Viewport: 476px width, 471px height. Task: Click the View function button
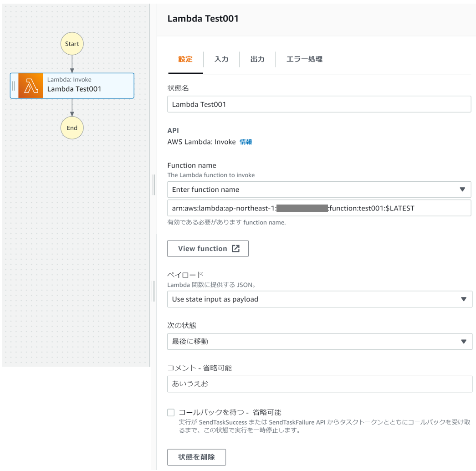(208, 248)
